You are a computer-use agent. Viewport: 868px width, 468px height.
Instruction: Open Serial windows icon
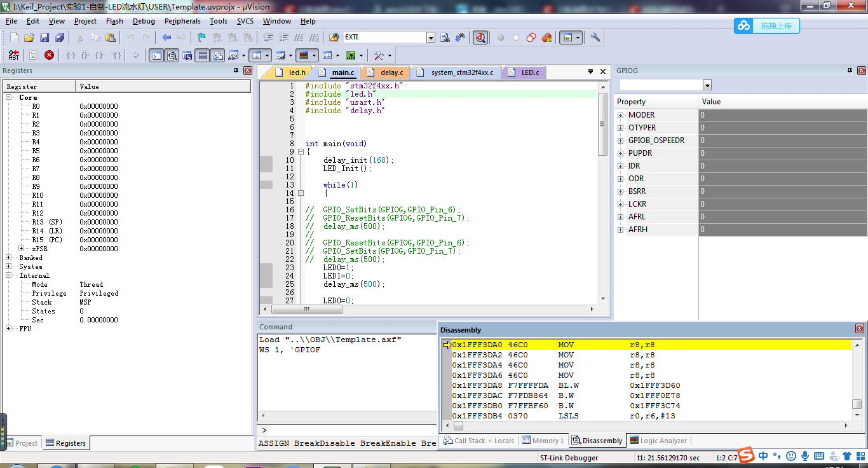(x=281, y=55)
